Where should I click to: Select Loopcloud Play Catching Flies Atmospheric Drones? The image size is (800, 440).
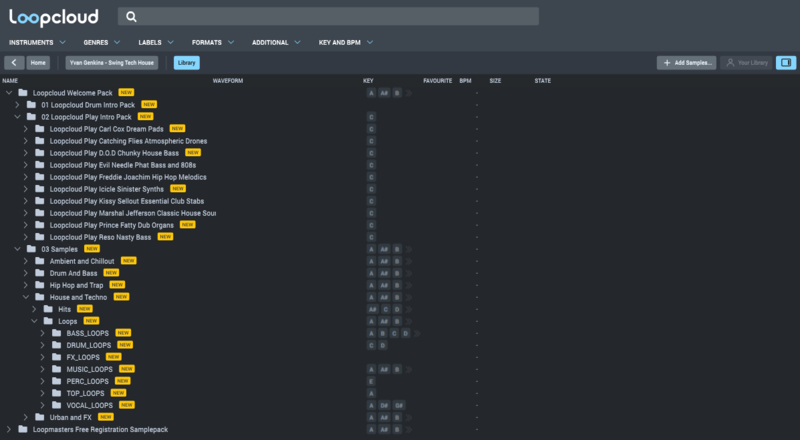129,141
